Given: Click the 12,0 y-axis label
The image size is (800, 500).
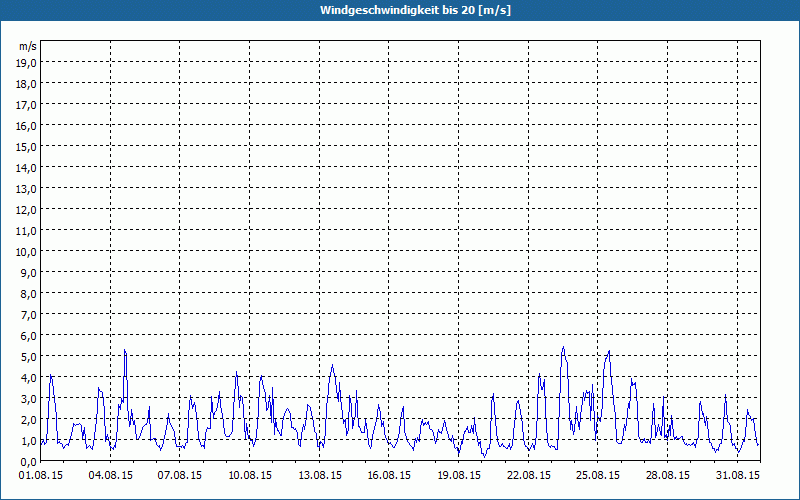Looking at the screenshot, I should click(28, 210).
